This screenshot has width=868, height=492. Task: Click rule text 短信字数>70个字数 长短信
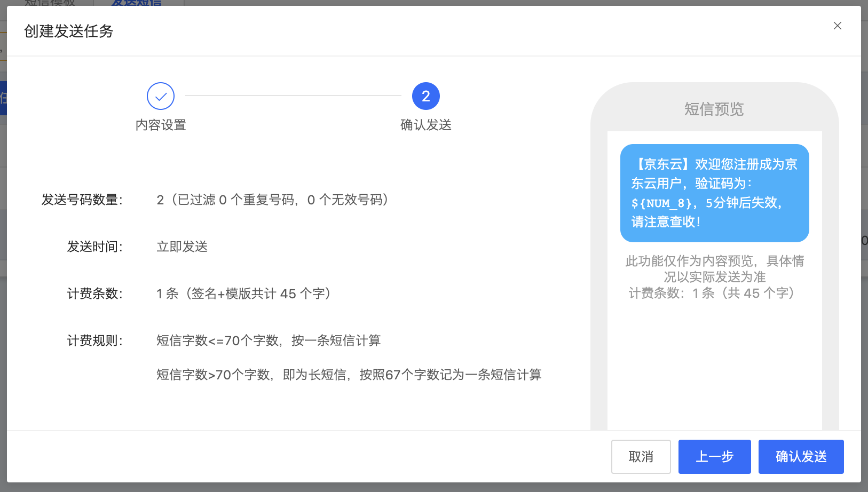pos(349,375)
